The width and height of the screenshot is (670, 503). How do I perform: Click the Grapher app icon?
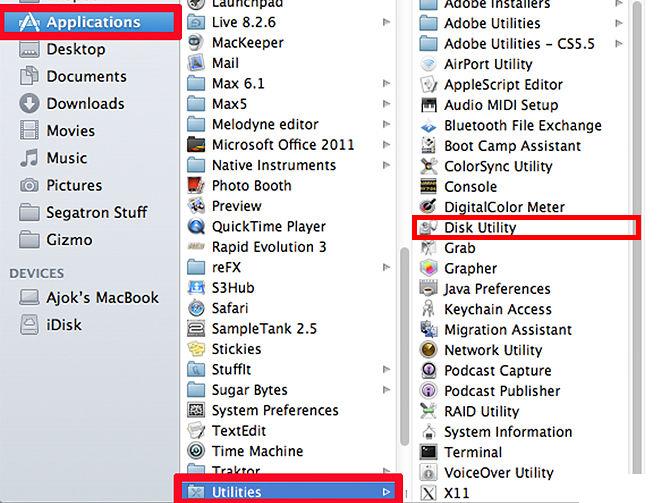coord(428,268)
